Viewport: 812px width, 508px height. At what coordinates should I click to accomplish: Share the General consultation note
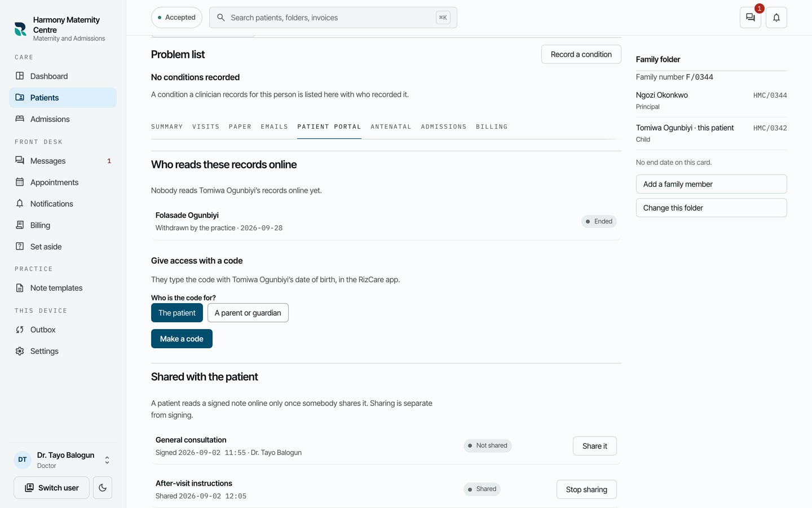[x=594, y=446]
